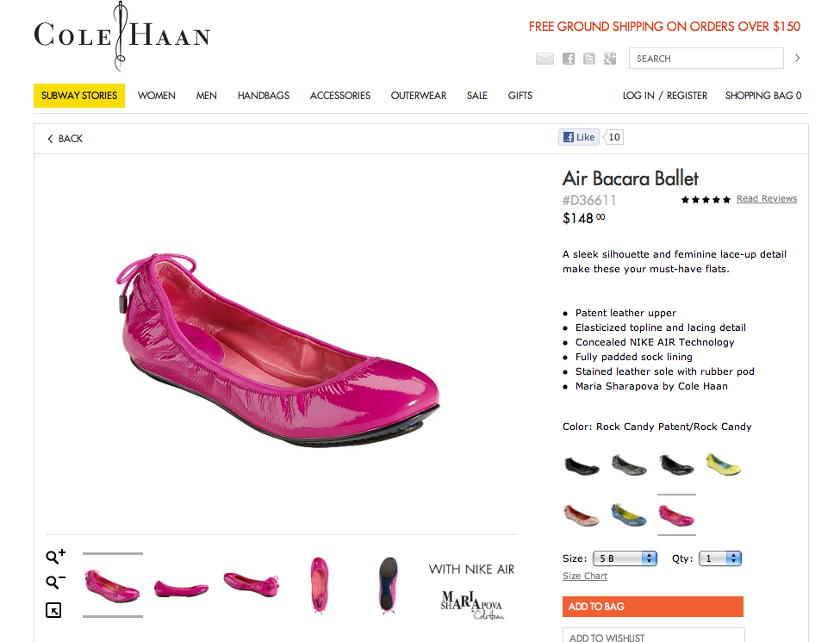This screenshot has height=642, width=840.
Task: Open the Size dropdown
Action: tap(625, 558)
